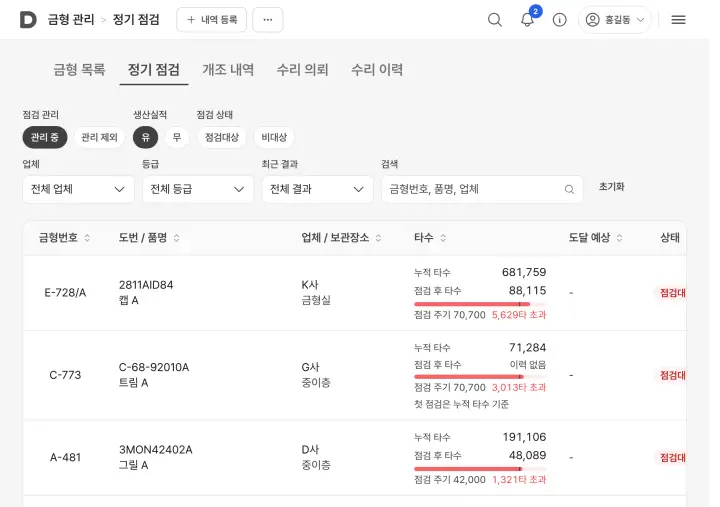Image resolution: width=720 pixels, height=507 pixels.
Task: Click mold number E-728/A
Action: click(x=65, y=293)
